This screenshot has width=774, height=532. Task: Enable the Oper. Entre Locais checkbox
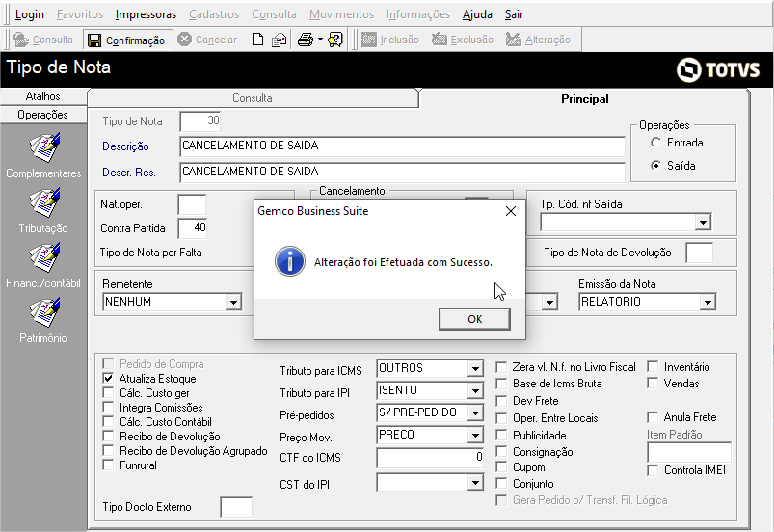501,418
